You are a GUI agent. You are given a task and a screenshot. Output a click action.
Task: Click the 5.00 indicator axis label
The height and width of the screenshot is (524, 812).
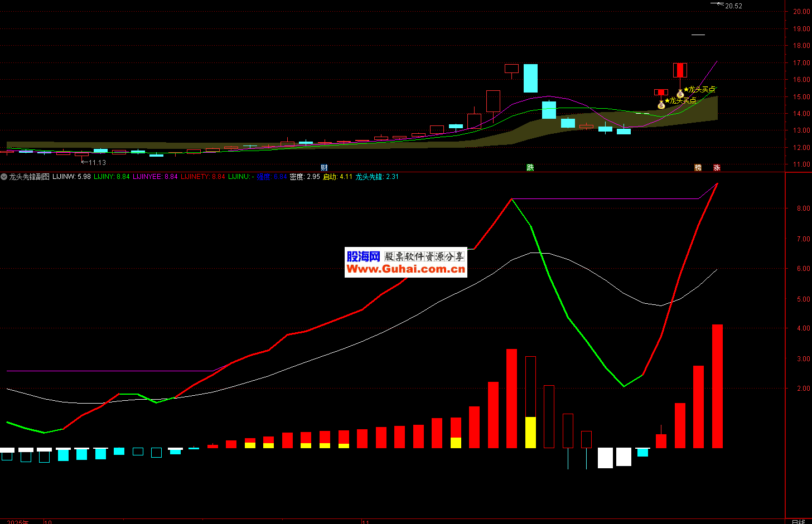pyautogui.click(x=804, y=299)
